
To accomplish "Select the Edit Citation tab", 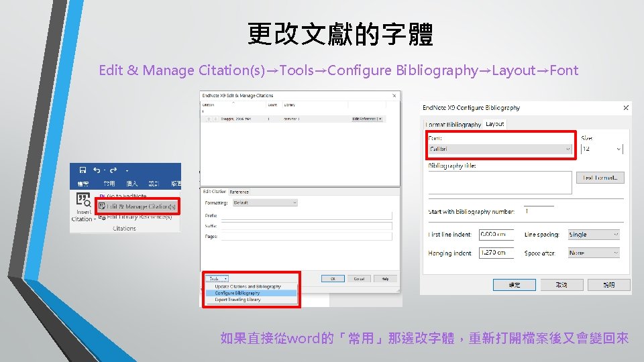I will pos(215,192).
